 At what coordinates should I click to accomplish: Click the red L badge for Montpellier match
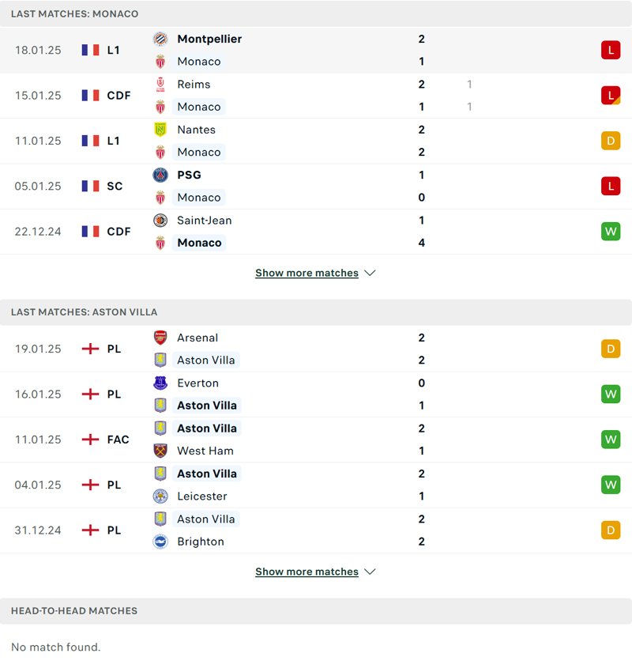[611, 49]
